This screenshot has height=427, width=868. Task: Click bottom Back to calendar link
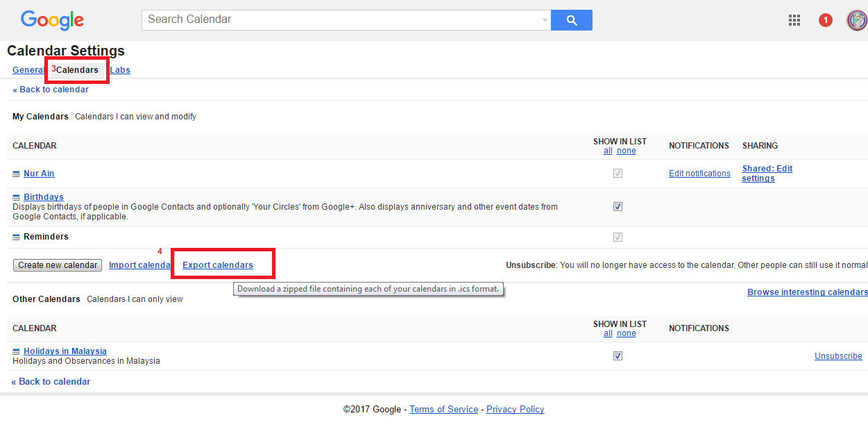[51, 382]
